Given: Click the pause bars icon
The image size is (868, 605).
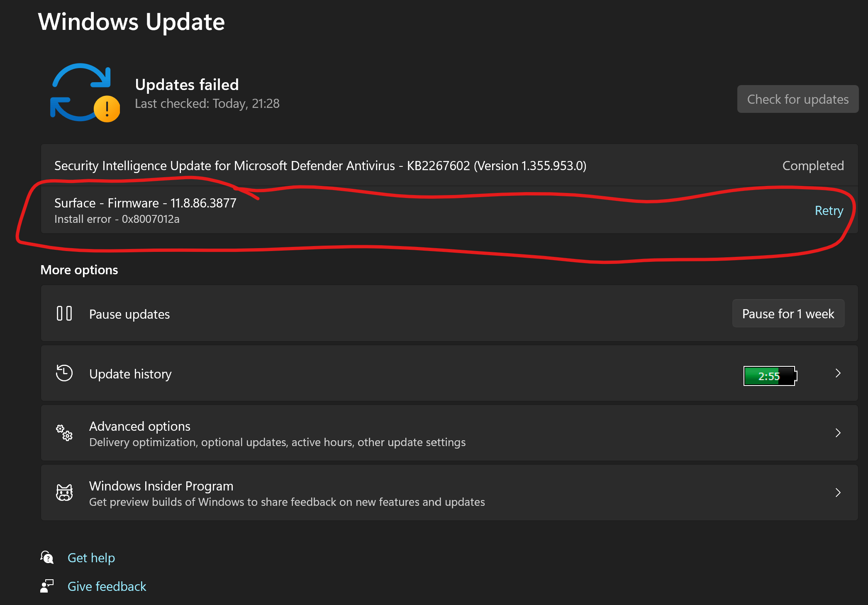Looking at the screenshot, I should pos(64,313).
